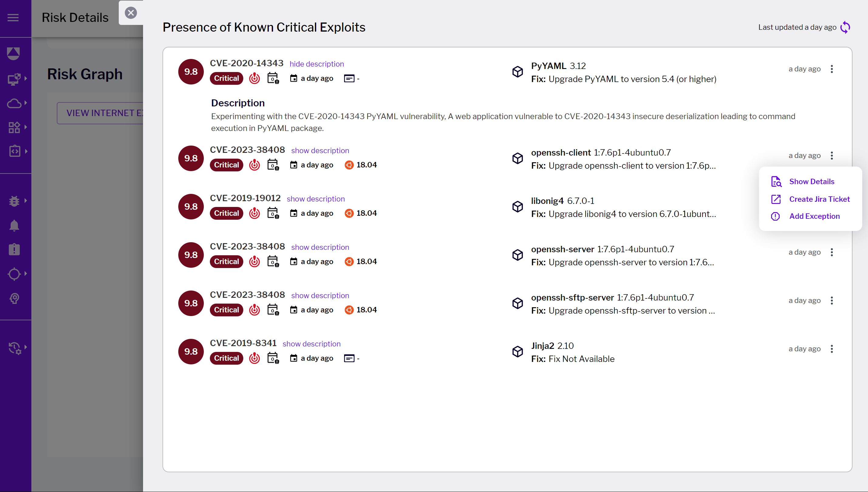Open the three-dot menu for openssh-server
The image size is (868, 492).
[832, 252]
